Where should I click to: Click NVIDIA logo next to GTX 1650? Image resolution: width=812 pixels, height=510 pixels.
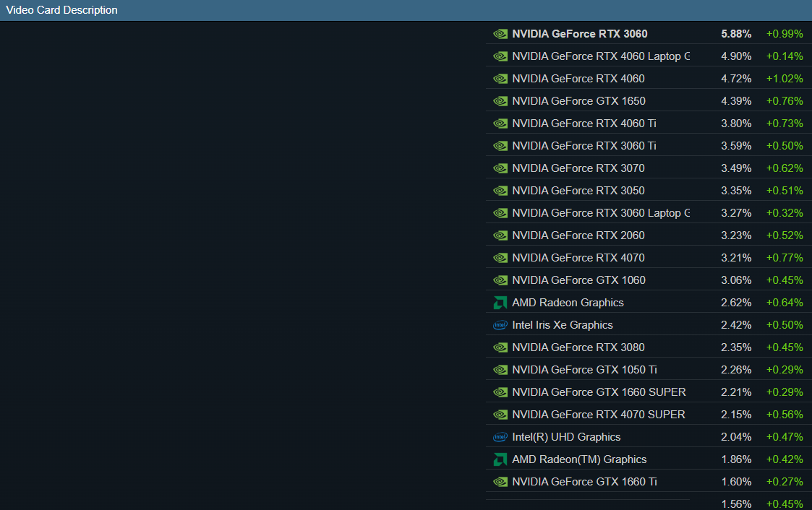click(x=500, y=101)
